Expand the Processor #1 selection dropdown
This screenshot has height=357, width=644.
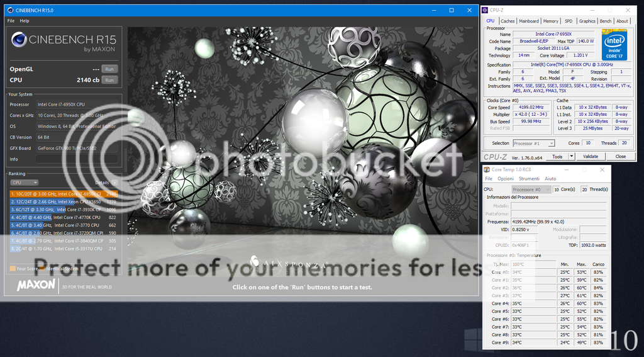pos(533,144)
